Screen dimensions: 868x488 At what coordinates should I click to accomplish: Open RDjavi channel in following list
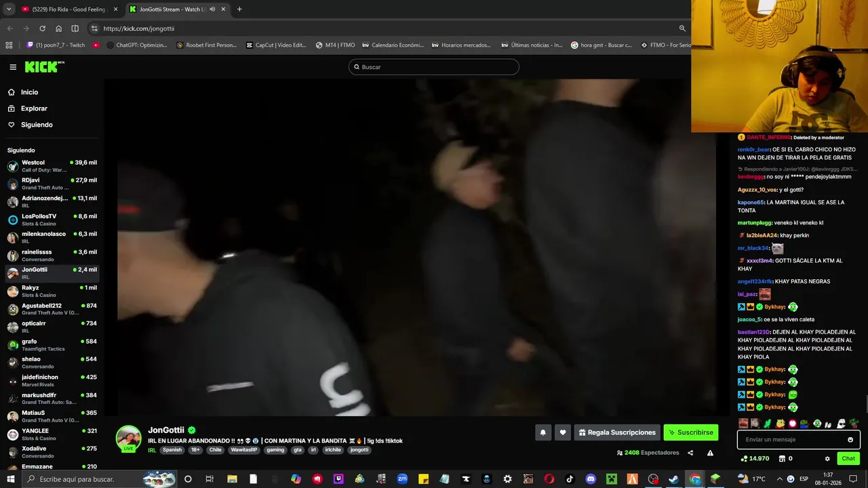[x=52, y=184]
